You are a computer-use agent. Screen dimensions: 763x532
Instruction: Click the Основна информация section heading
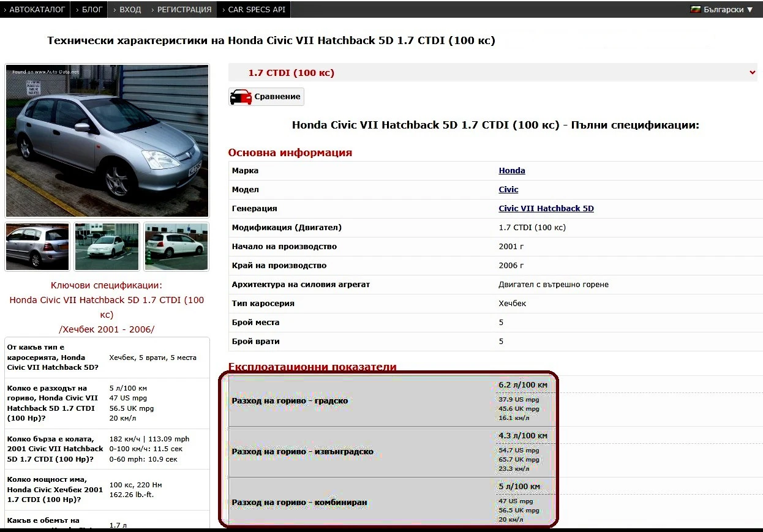click(x=290, y=152)
